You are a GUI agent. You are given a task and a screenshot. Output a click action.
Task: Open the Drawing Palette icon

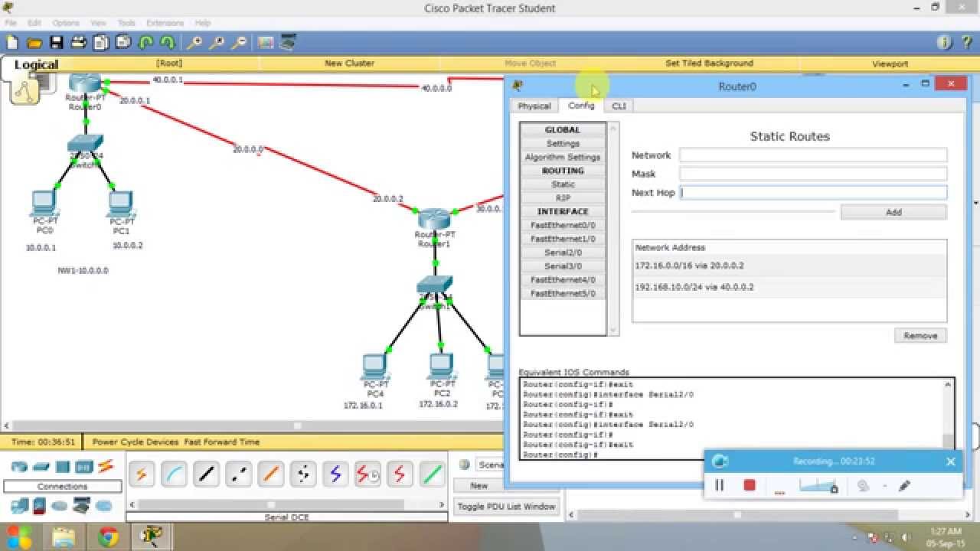[266, 42]
